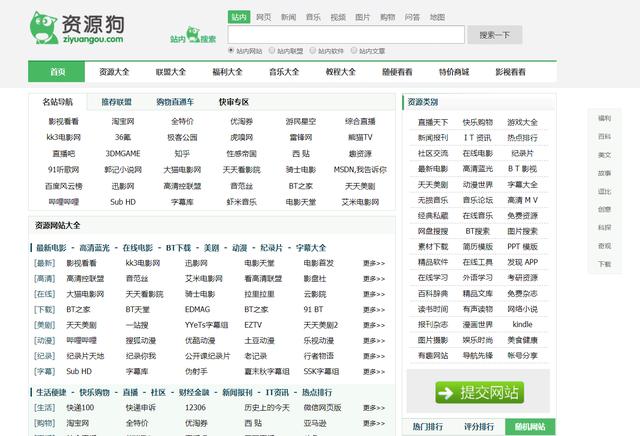Viewport: 640px width, 436px height.
Task: Click 下载 in the right floating sidebar
Action: [604, 264]
